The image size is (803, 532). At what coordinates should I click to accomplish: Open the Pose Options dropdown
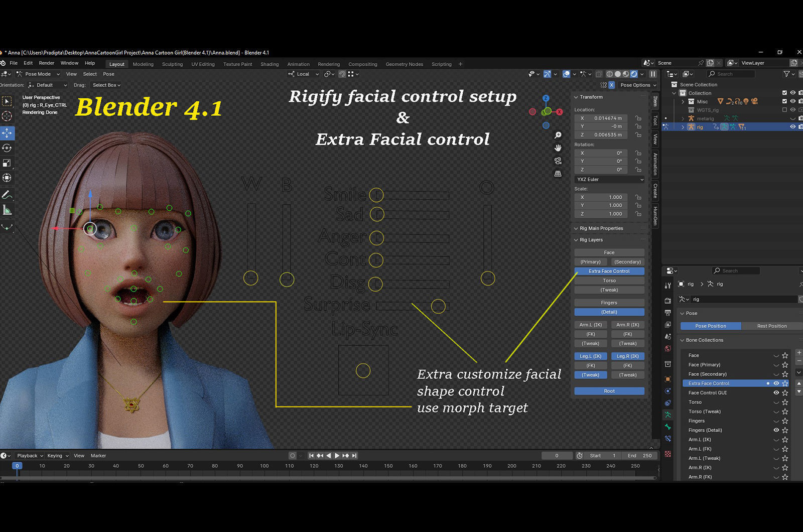point(638,85)
